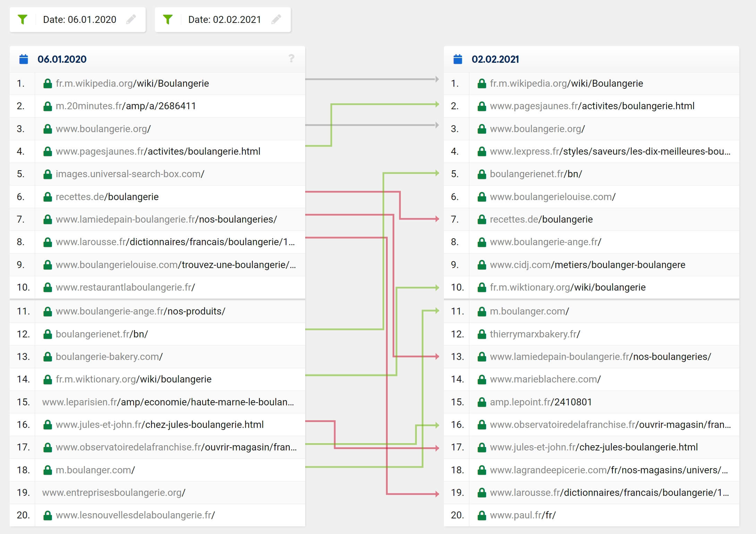Open boulangerielouise.com/trouvez-une-boulangerie link
The height and width of the screenshot is (534, 756).
point(176,265)
